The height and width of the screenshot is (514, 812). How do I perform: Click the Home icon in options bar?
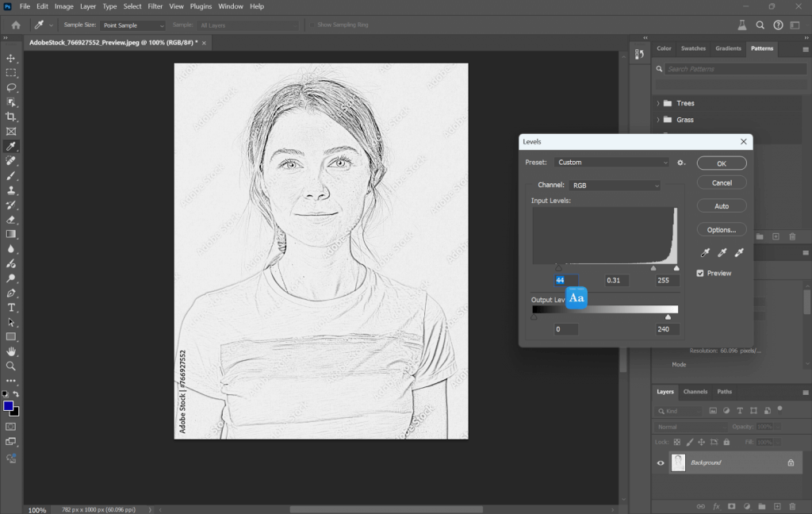16,25
